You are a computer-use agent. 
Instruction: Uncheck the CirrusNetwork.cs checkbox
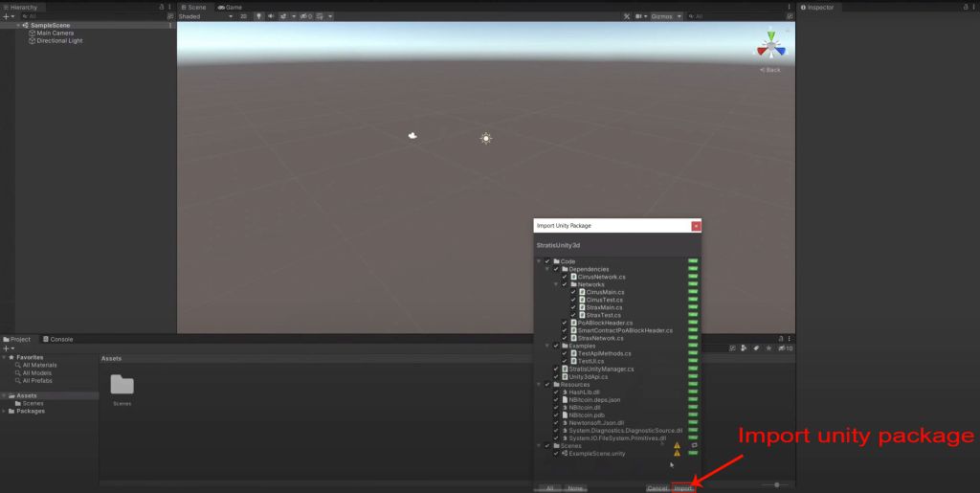(565, 277)
